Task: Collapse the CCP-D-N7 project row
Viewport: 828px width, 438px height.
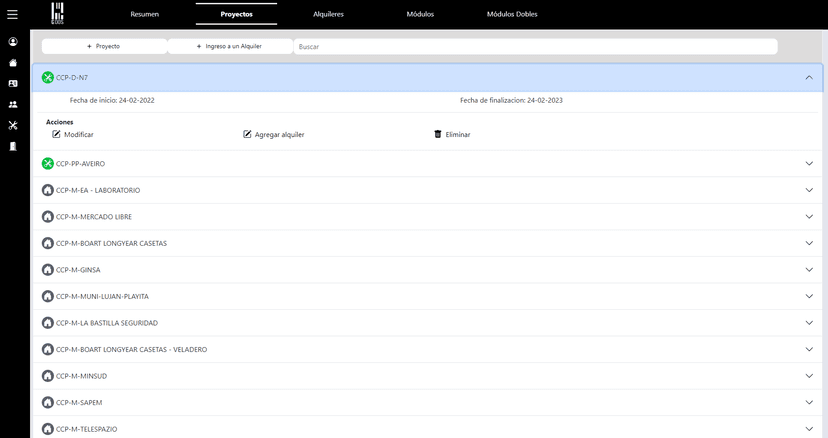Action: click(x=809, y=78)
